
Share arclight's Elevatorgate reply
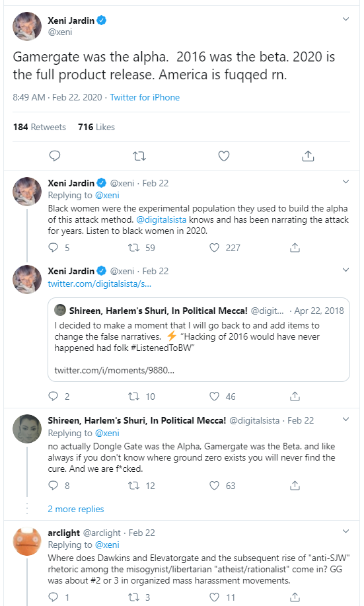[295, 597]
